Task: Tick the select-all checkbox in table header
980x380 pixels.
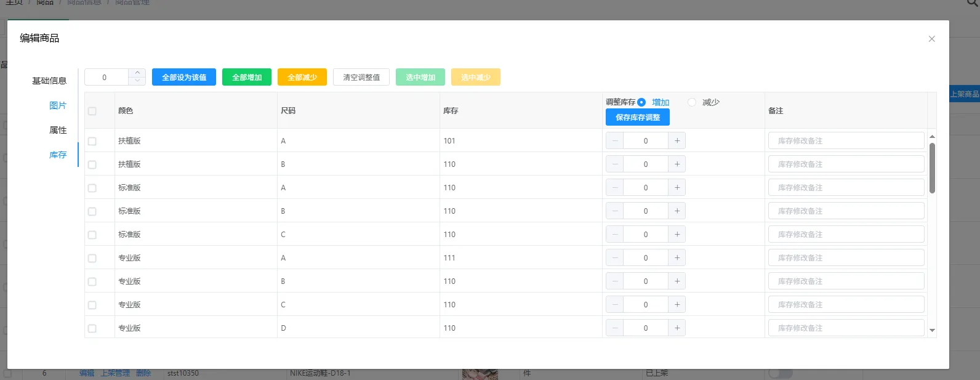Action: 92,111
